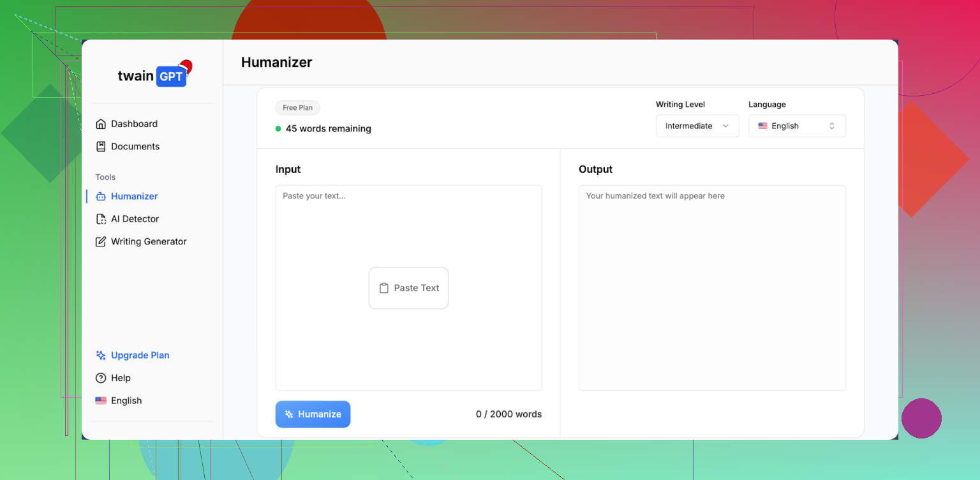Click the Paste Text button
This screenshot has height=480, width=980.
pos(408,288)
